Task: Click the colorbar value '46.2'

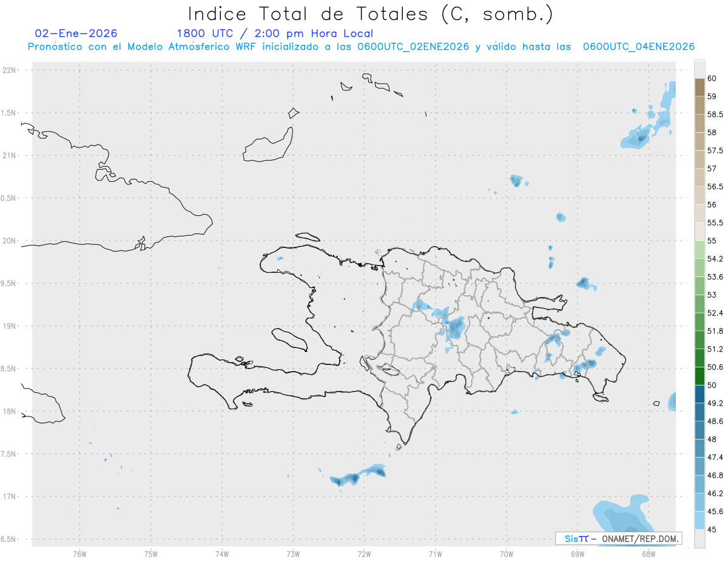Action: pos(715,493)
